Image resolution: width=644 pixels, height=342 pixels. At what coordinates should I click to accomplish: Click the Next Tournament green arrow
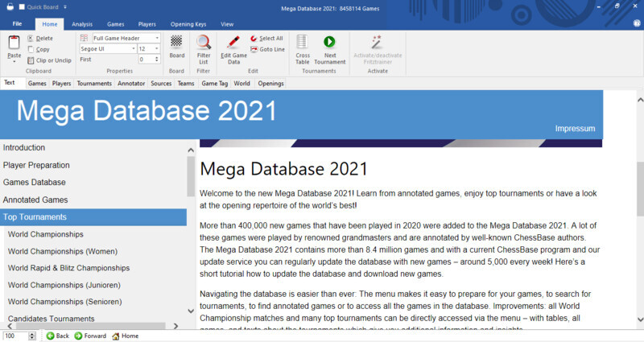click(329, 42)
